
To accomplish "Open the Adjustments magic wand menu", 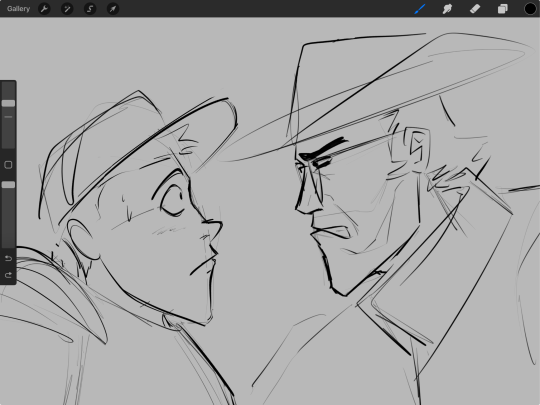I will [67, 9].
